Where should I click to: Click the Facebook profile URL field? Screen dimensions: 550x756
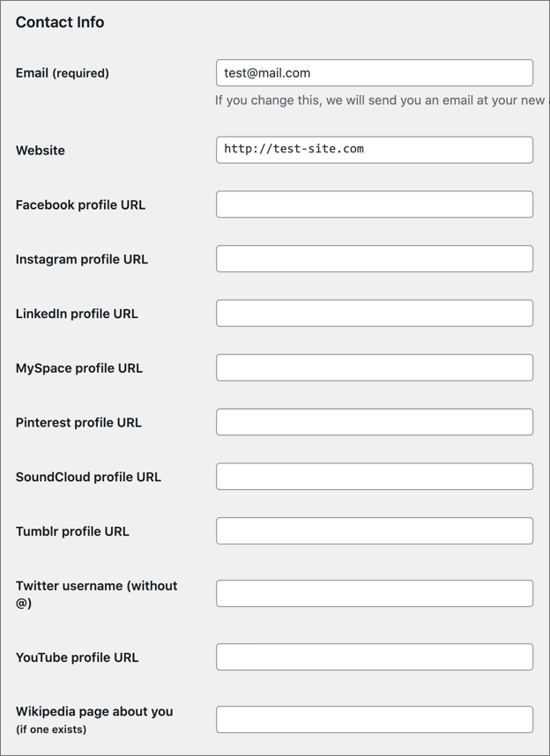374,204
